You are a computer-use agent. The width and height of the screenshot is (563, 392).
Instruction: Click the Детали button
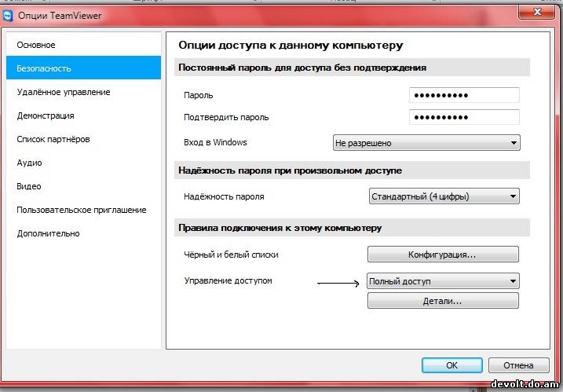tap(443, 301)
